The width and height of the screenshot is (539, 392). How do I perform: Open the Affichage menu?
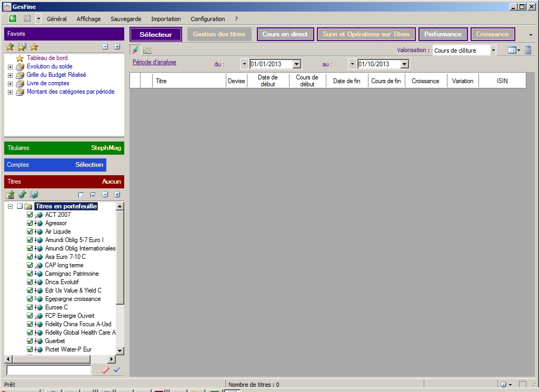coord(88,19)
